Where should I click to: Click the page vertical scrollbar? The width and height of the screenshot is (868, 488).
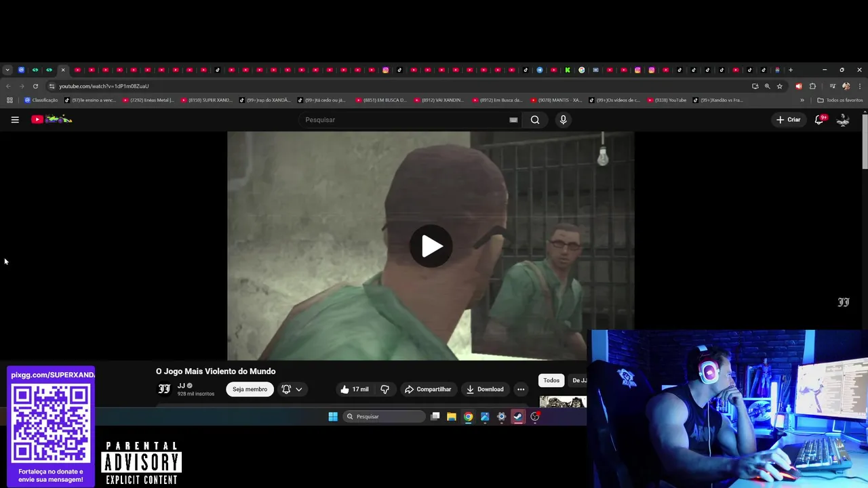point(865,142)
